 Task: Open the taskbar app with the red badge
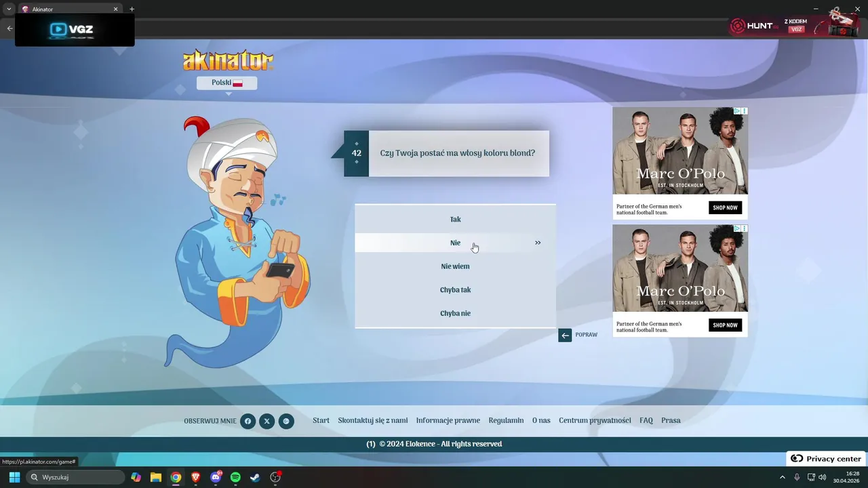click(x=275, y=477)
